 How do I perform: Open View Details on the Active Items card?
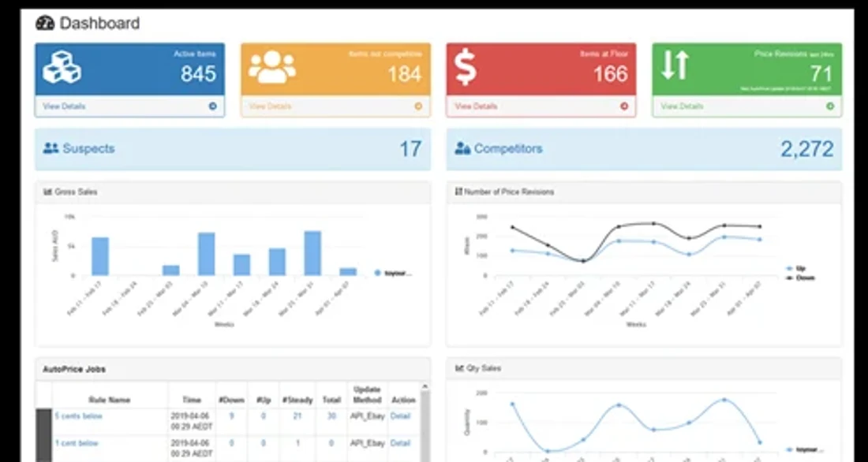[x=64, y=106]
